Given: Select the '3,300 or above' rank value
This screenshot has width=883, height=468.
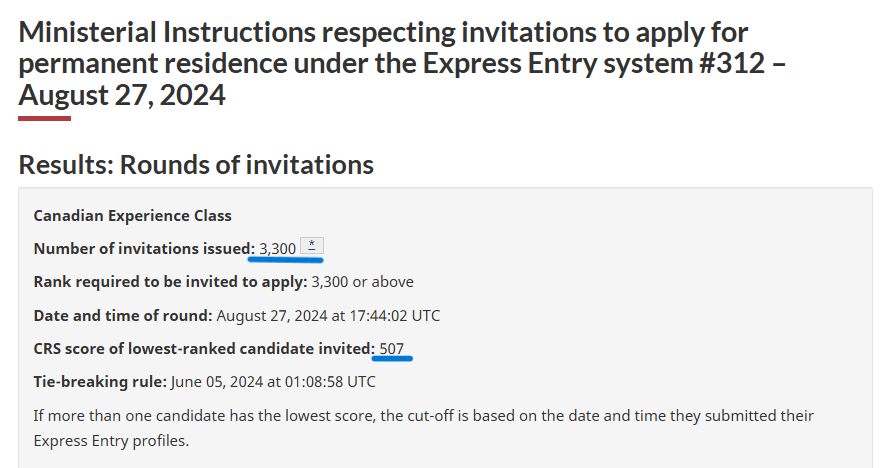Looking at the screenshot, I should (363, 282).
